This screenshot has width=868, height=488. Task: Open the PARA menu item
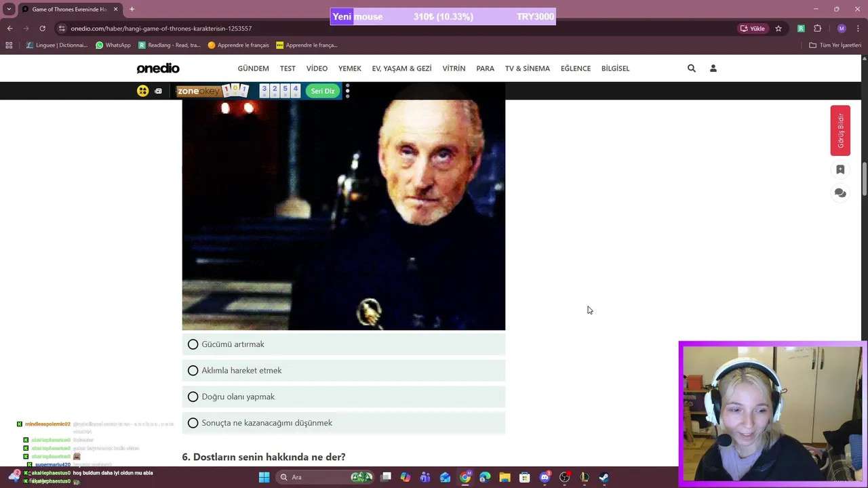(485, 68)
